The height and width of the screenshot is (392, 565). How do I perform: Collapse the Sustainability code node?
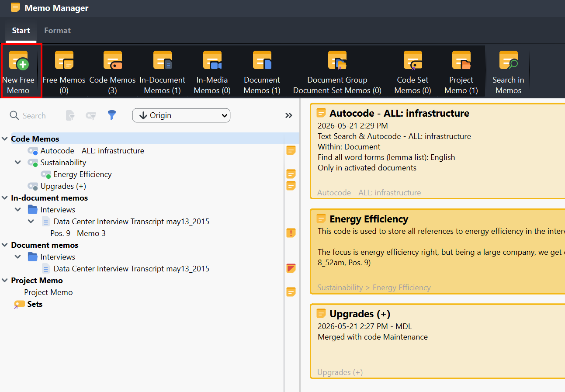(18, 162)
